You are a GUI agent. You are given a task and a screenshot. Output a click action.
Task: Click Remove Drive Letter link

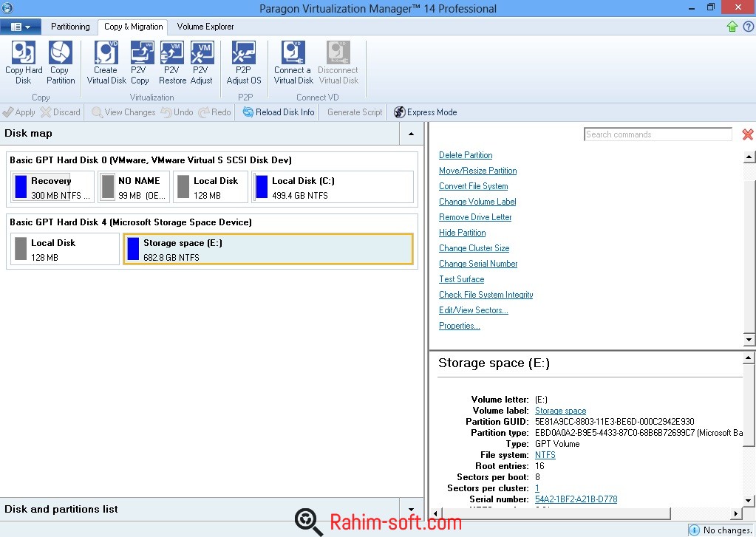[x=475, y=217]
